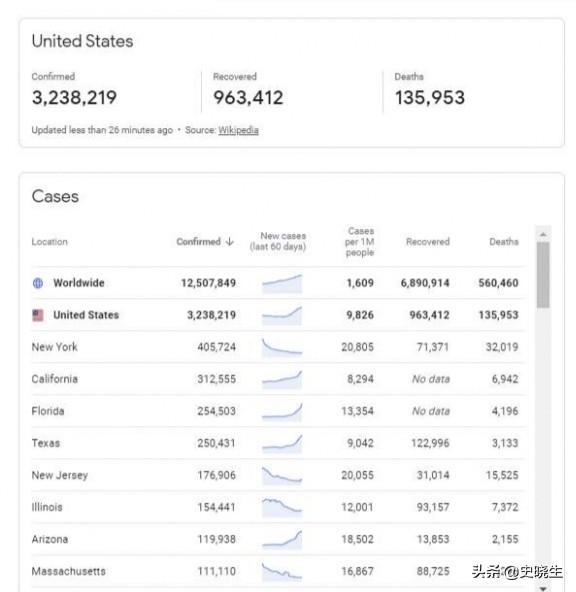576x592 pixels.
Task: Open the New York new cases sparkline
Action: (x=282, y=347)
